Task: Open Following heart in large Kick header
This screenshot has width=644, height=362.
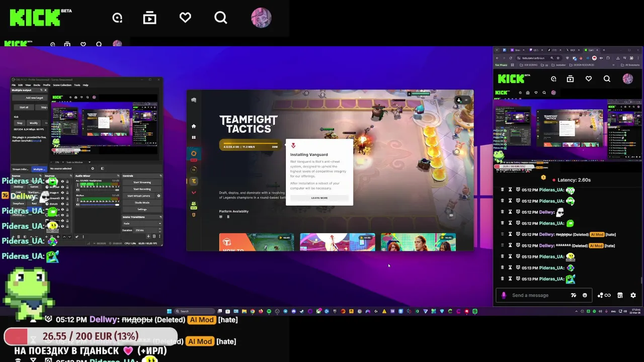Action: pyautogui.click(x=185, y=18)
